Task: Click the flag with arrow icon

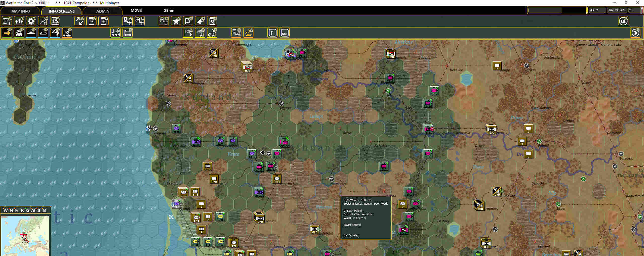Action: pyautogui.click(x=188, y=33)
